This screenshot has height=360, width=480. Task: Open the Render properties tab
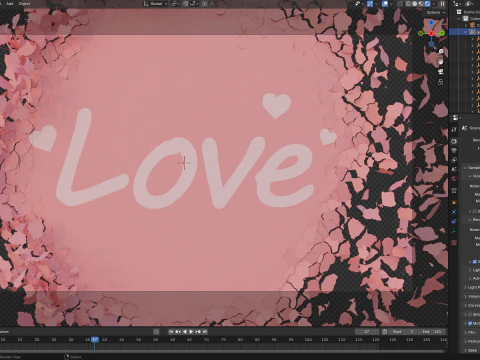coord(454,141)
